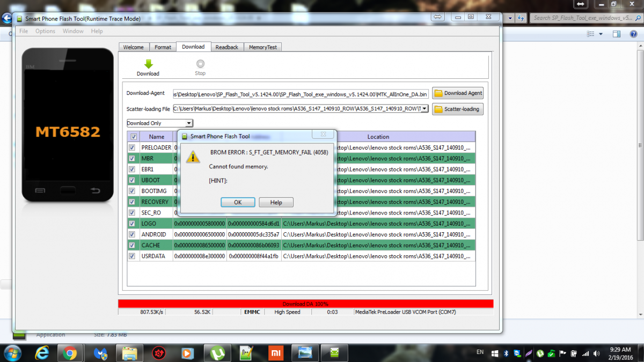The width and height of the screenshot is (644, 362).
Task: Toggle Explorer preview pane icon
Action: (617, 34)
